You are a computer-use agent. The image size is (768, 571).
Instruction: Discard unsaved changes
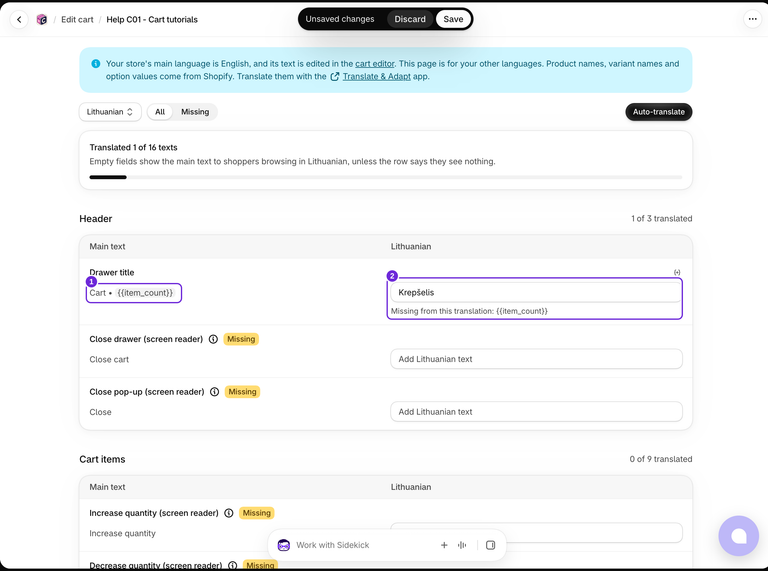(410, 19)
